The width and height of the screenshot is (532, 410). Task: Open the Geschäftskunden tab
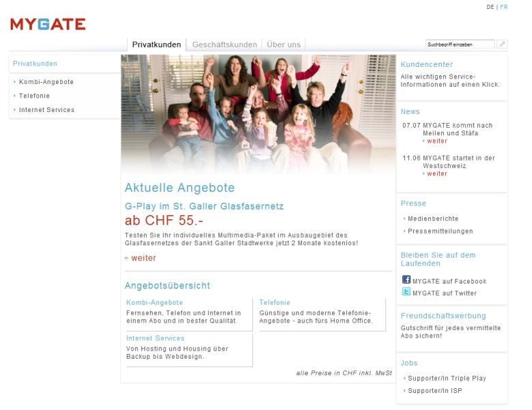[225, 44]
